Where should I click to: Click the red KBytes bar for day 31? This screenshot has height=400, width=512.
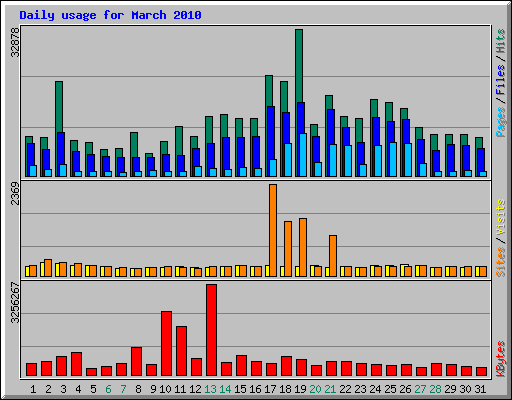[481, 372]
